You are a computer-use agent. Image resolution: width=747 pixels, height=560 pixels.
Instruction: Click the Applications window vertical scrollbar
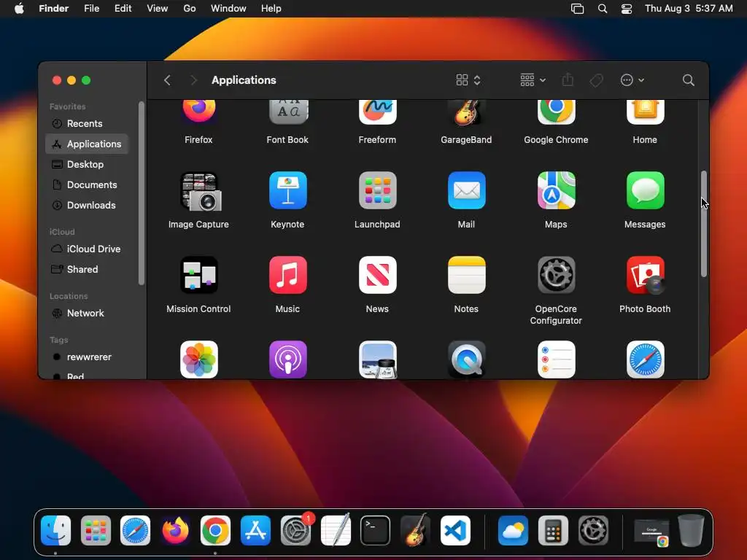(704, 224)
